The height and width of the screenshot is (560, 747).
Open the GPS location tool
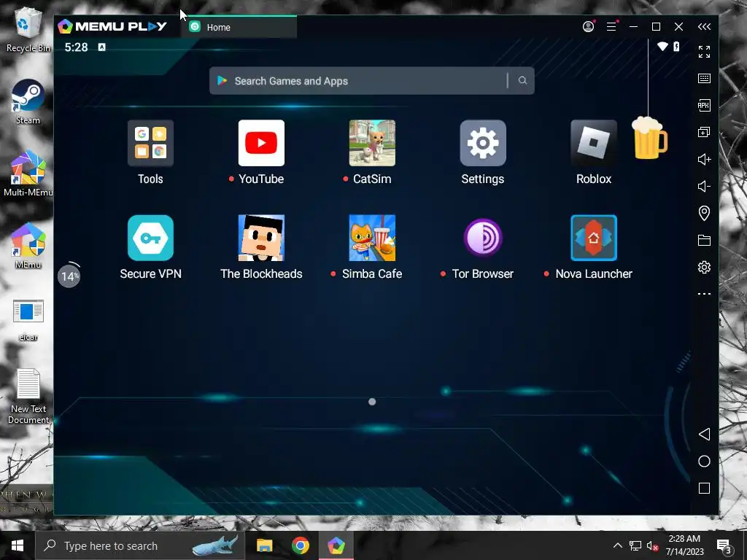point(704,213)
